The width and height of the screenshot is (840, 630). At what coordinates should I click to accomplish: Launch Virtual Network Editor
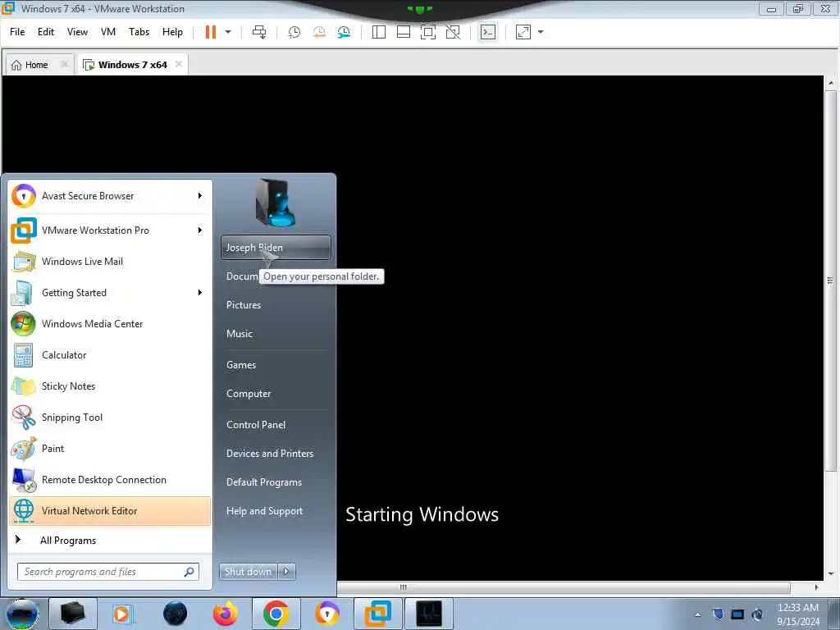point(110,510)
